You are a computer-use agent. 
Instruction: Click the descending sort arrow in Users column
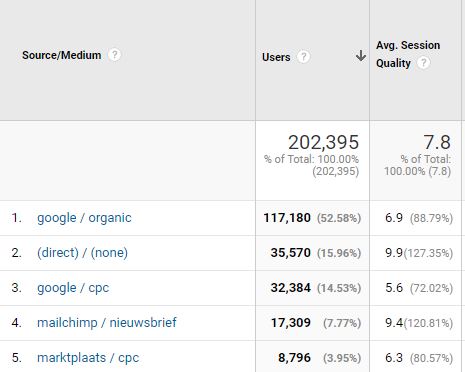point(361,56)
